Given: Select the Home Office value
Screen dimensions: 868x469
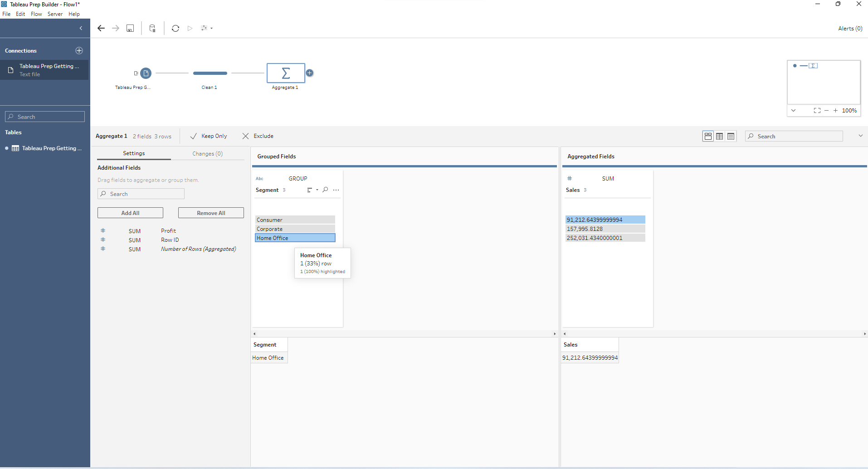Looking at the screenshot, I should tap(295, 238).
